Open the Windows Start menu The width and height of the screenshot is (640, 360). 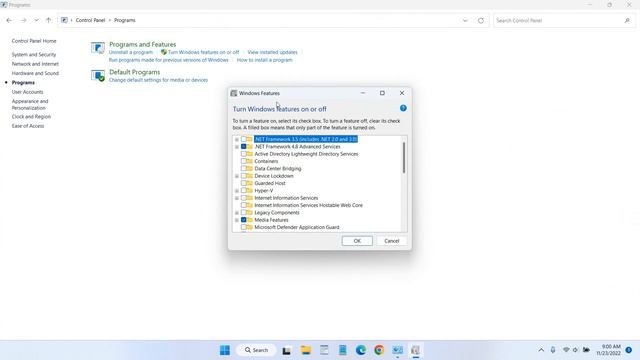pyautogui.click(x=225, y=350)
